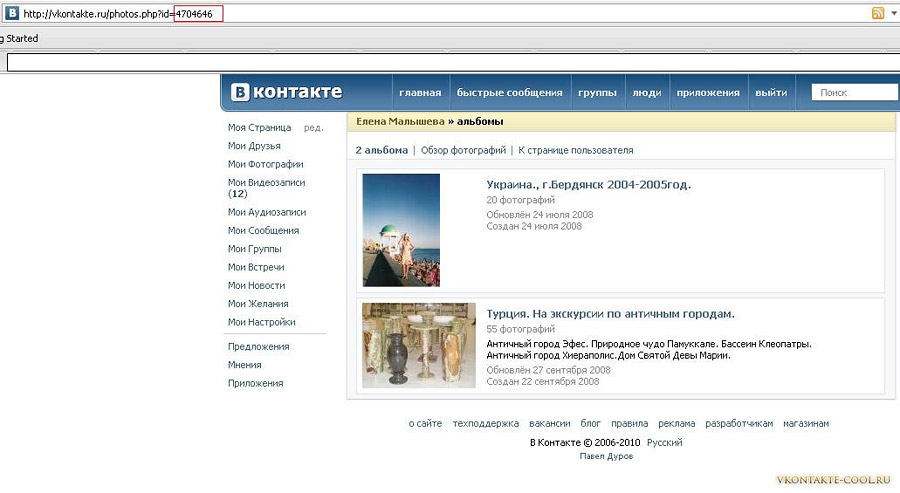The width and height of the screenshot is (900, 493).
Task: Open the Бердянск album thumbnail
Action: coord(401,230)
